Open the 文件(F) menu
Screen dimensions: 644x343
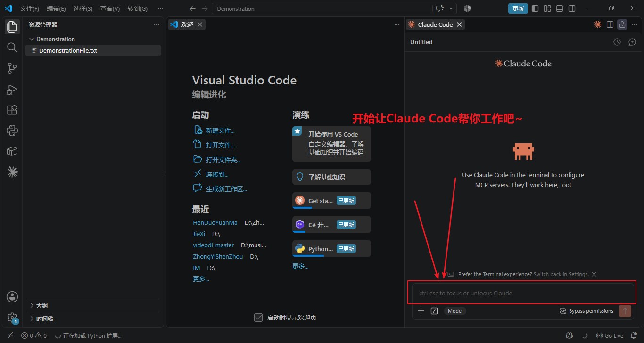click(x=30, y=8)
